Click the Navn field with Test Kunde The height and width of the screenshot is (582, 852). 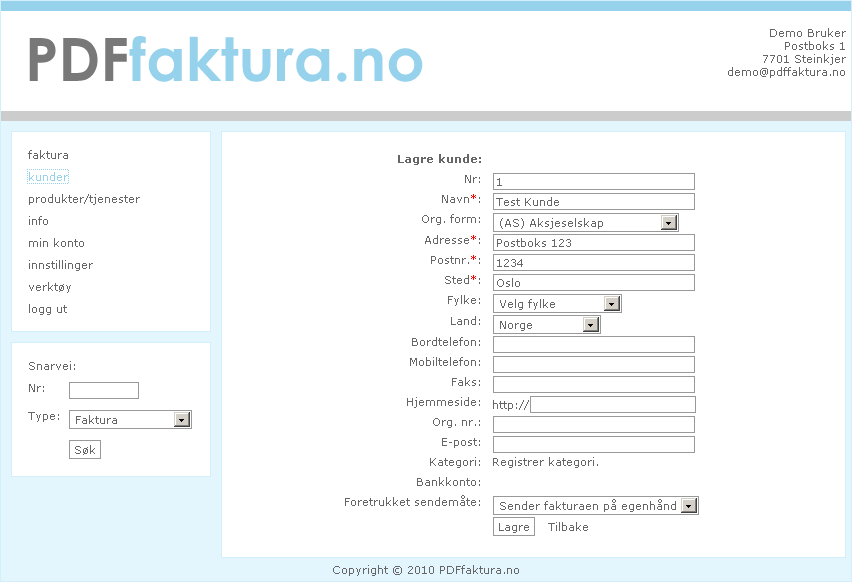(x=594, y=202)
